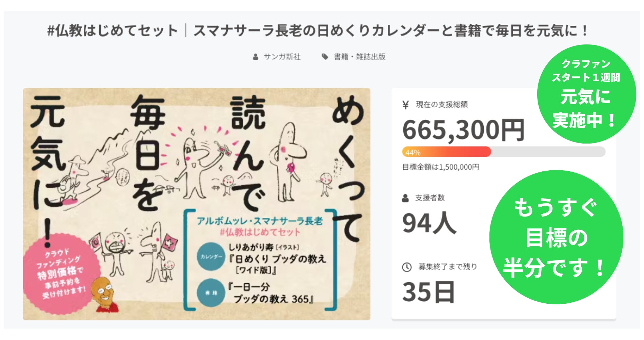The height and width of the screenshot is (340, 644).
Task: Click the clock icon by 募集終了まで残り
Action: [406, 267]
